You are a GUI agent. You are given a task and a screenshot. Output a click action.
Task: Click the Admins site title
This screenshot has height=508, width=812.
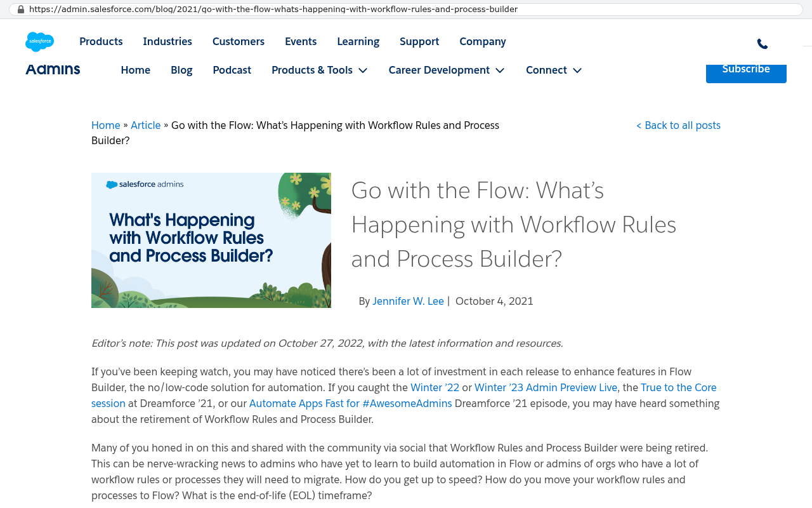[x=53, y=70]
